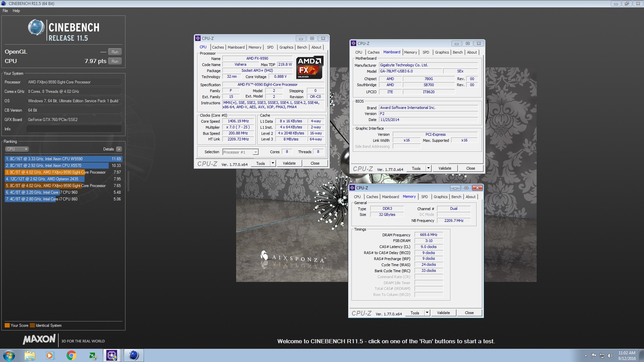Switch to Graphics tab in CPU window
Viewport: 644px width, 362px height.
click(x=286, y=47)
